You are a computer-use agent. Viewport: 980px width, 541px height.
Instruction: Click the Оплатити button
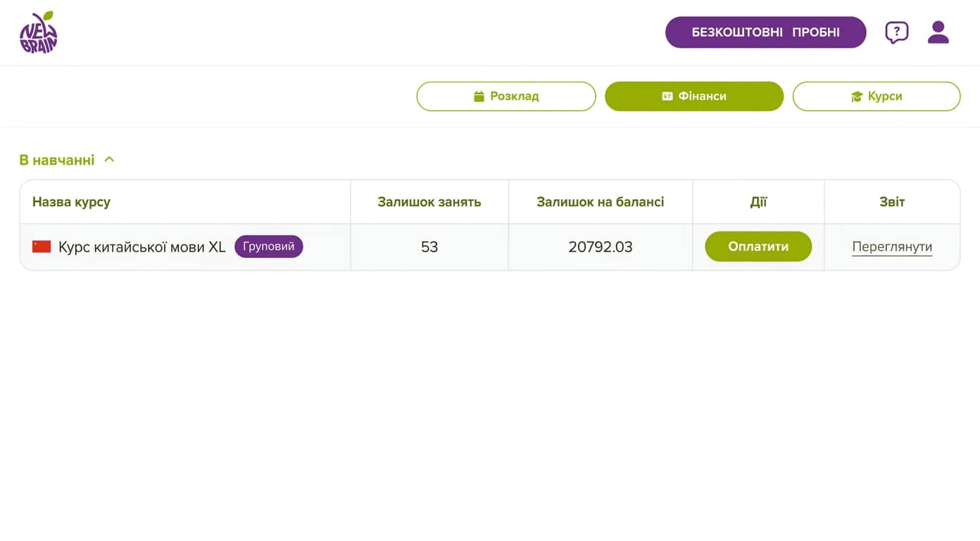point(758,247)
